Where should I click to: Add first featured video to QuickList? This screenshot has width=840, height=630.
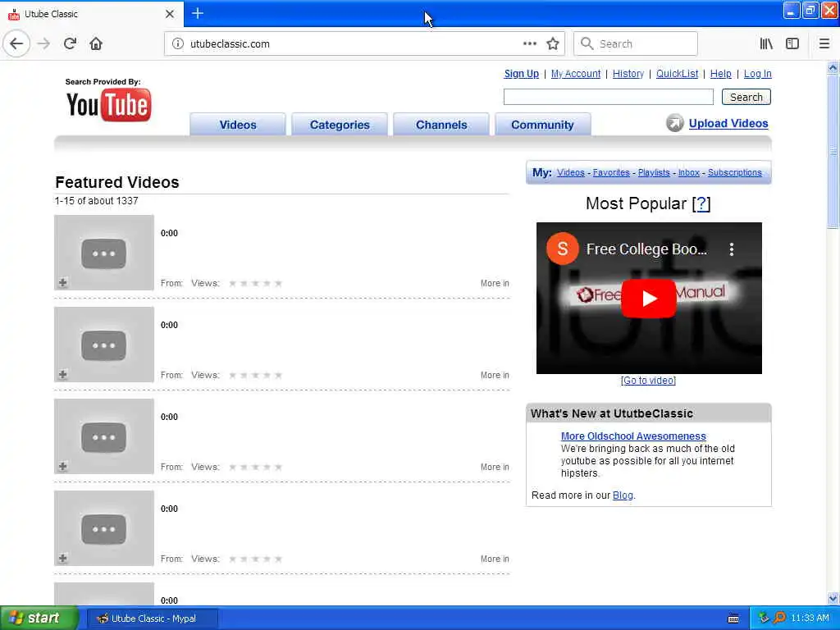tap(62, 282)
